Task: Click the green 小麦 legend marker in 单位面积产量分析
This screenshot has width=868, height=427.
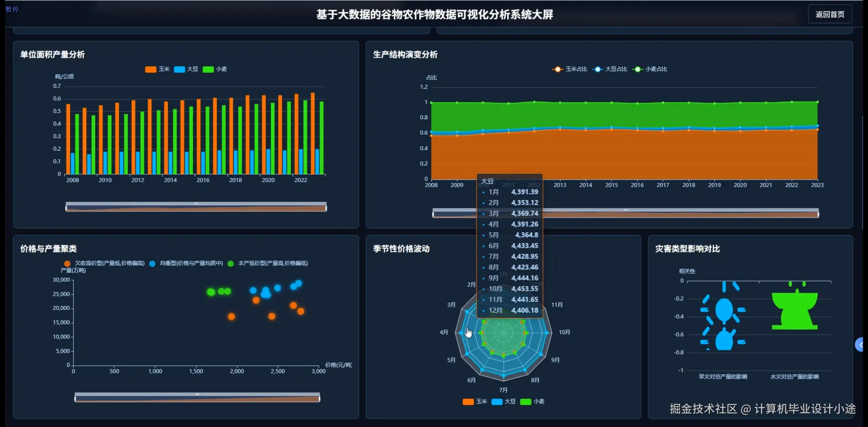Action: (x=207, y=69)
